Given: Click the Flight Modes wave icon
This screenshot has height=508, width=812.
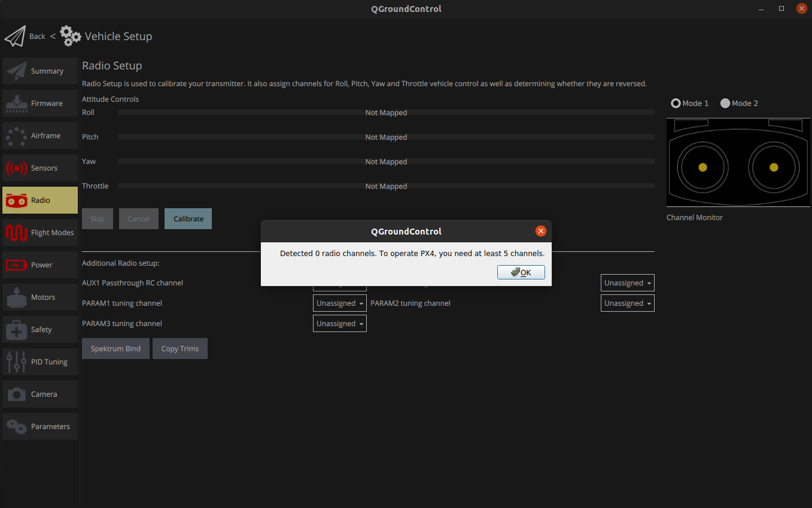Looking at the screenshot, I should pos(16,233).
